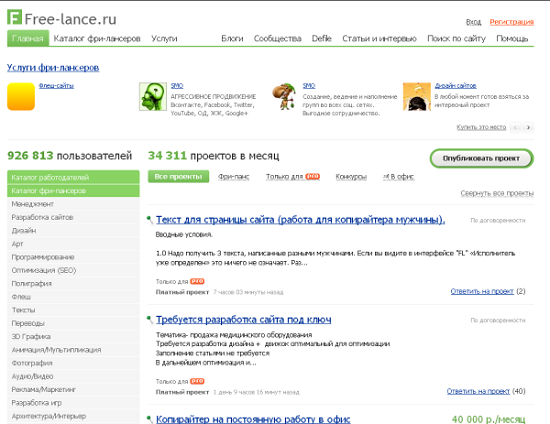This screenshot has width=550, height=424.
Task: Click the Регистрация link
Action: 512,22
